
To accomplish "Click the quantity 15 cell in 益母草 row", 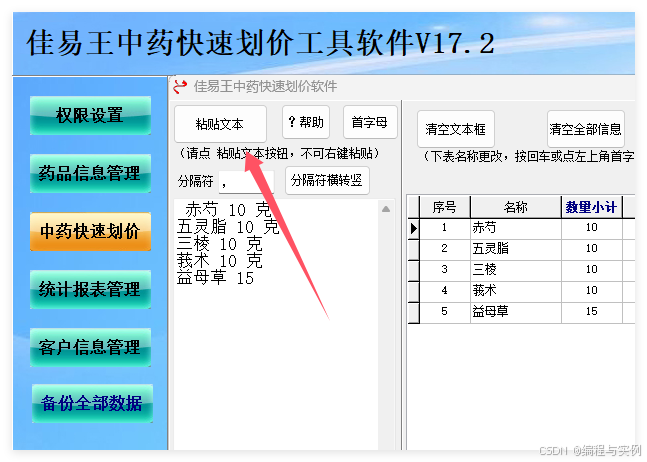I will pos(592,313).
